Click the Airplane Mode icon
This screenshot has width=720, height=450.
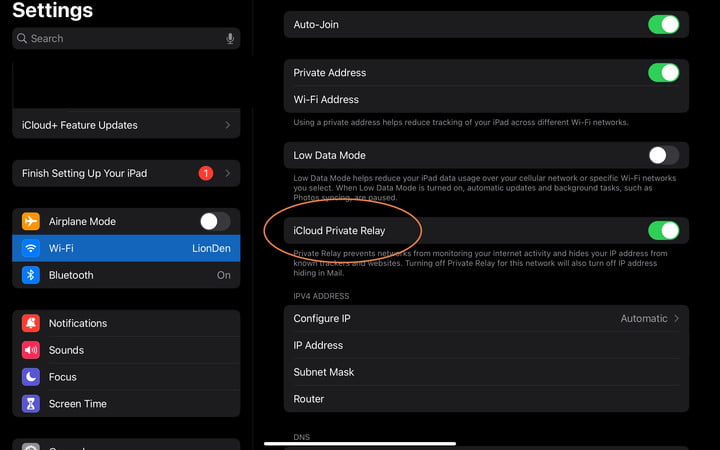tap(31, 221)
